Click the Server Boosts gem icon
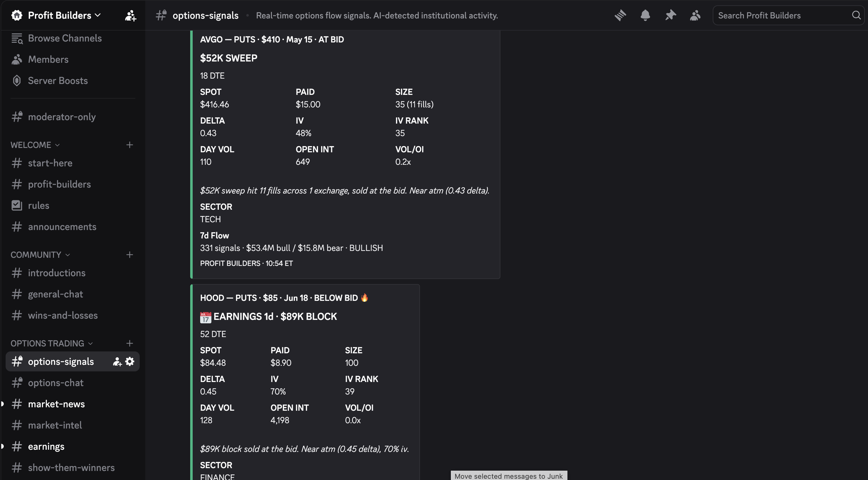The image size is (868, 480). click(17, 81)
